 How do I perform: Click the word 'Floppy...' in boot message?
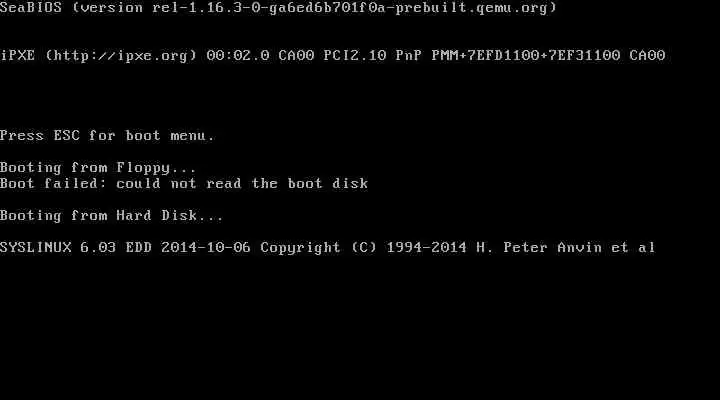156,168
